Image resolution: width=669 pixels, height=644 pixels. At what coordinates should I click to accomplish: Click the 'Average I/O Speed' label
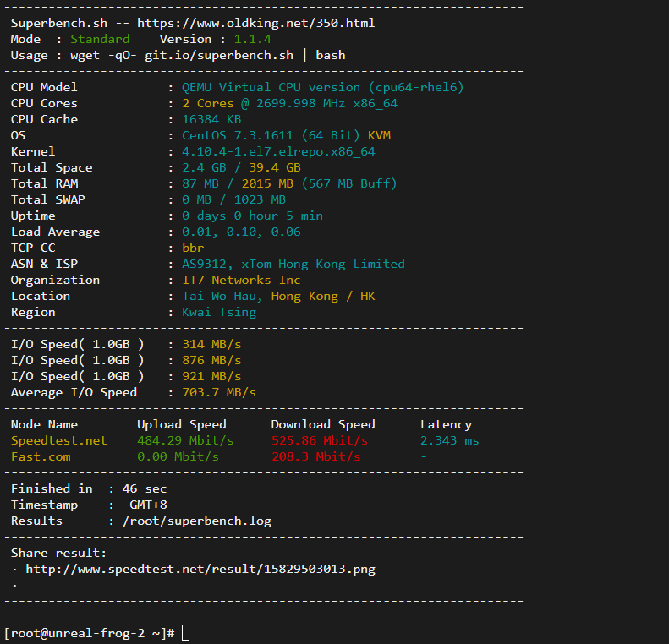(74, 392)
